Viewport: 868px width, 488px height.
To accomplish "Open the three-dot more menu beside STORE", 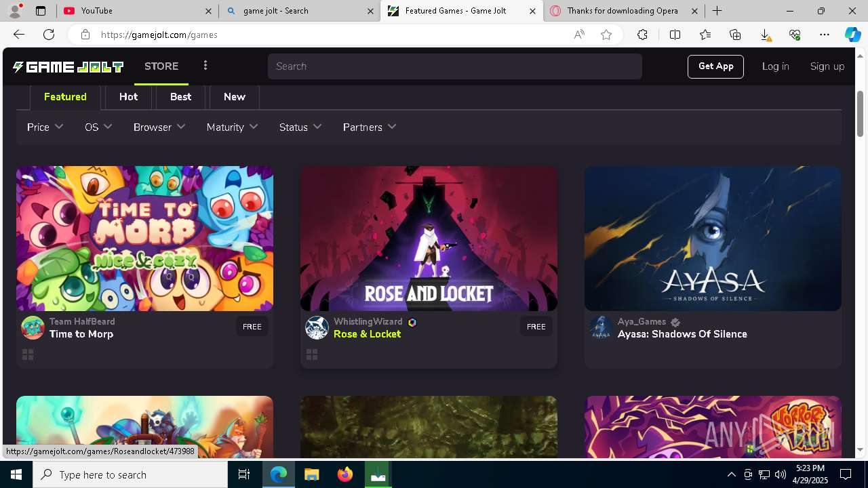I will [x=205, y=66].
